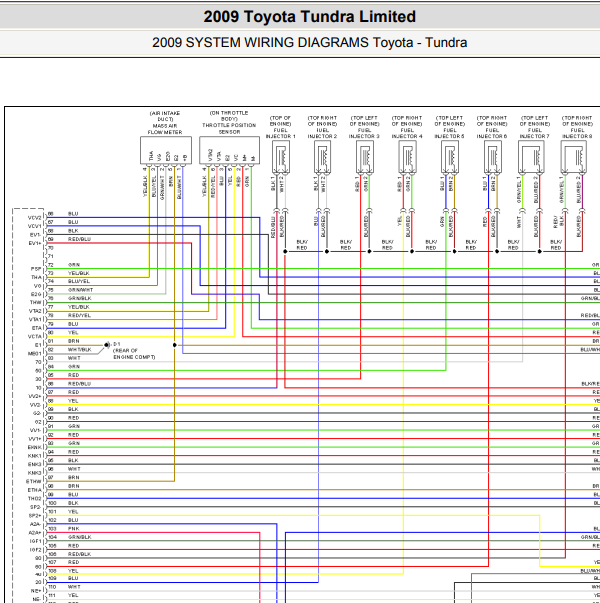Click the VV2+ terminal label
The height and width of the screenshot is (603, 600).
click(35, 396)
